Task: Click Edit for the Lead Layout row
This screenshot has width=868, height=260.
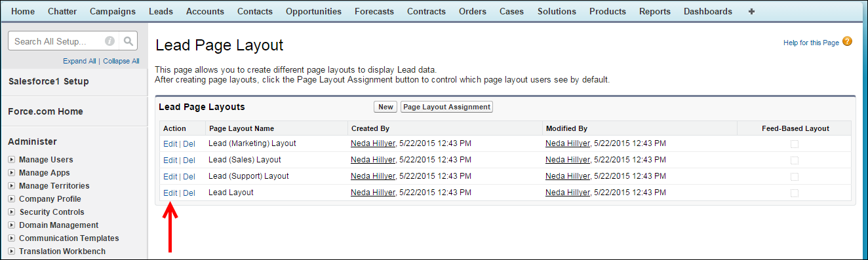Action: [170, 193]
